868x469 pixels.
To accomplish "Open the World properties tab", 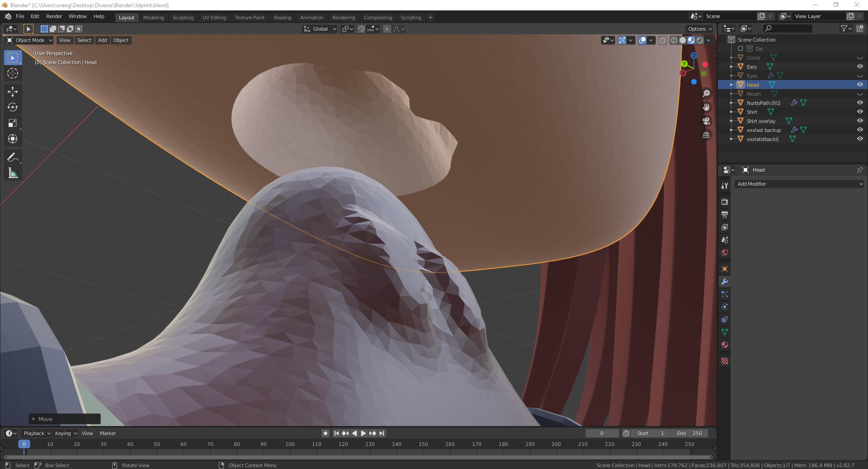I will pos(725,252).
